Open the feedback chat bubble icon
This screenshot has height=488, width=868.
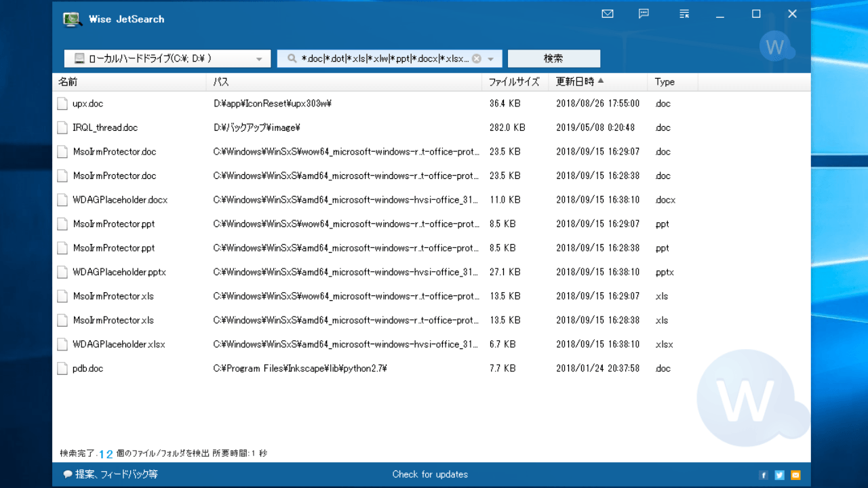tap(644, 14)
